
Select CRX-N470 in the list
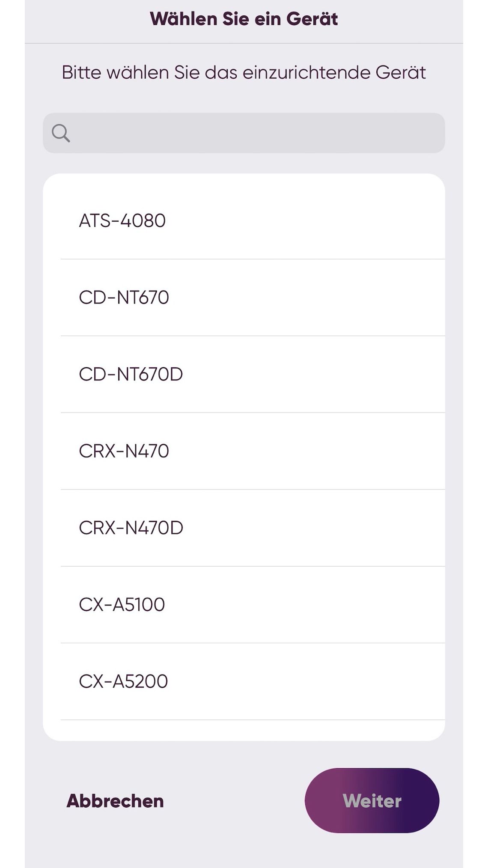(244, 451)
